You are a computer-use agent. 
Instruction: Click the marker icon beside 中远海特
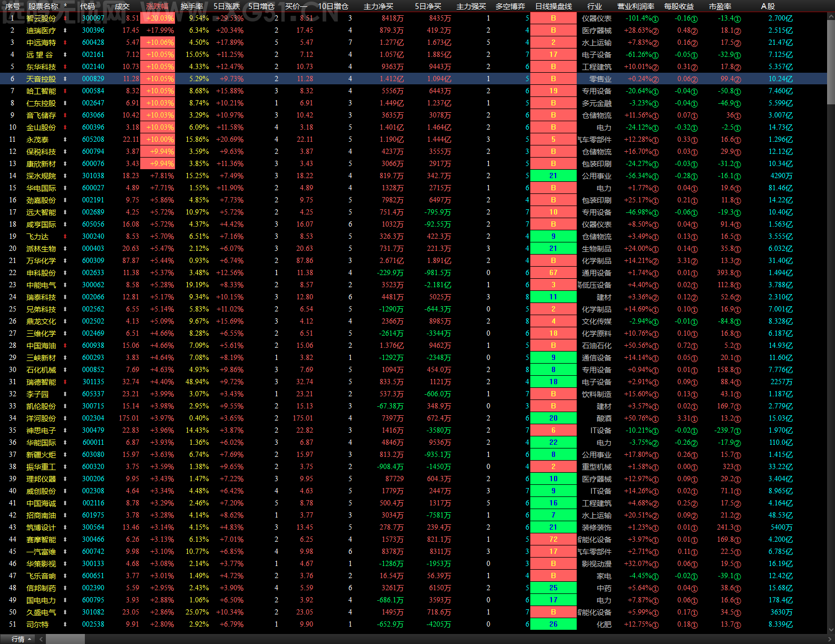point(65,43)
